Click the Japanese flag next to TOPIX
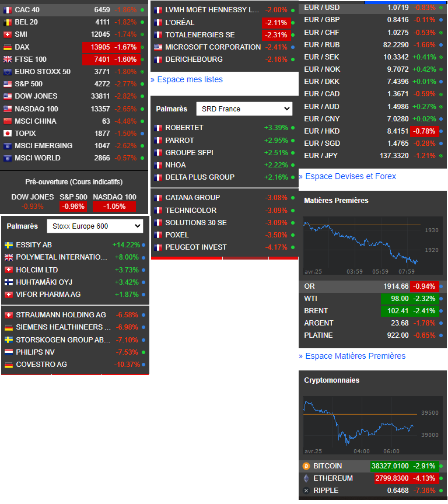The image size is (448, 504). click(8, 134)
